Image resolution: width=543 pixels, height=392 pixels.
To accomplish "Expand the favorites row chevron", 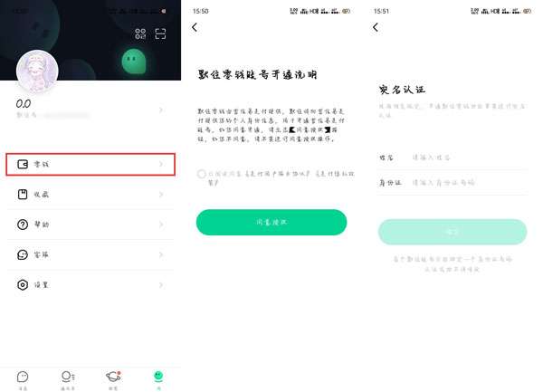I will tap(161, 195).
